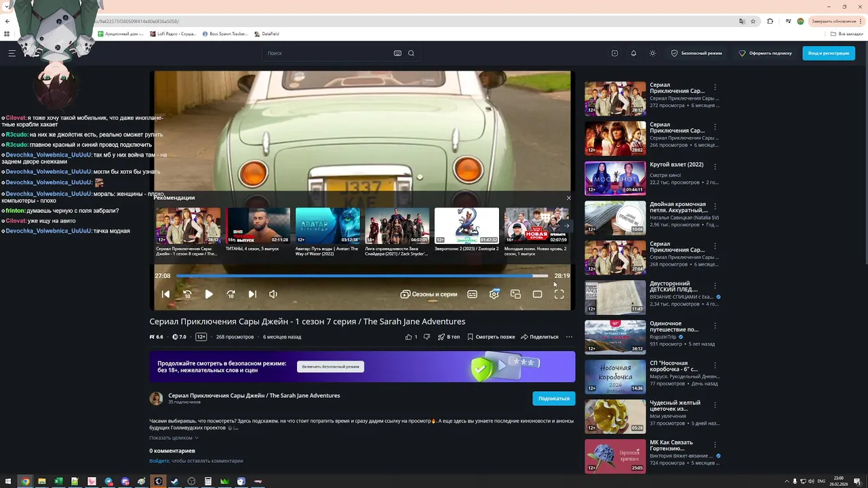Open Windows Start menu
Image resolution: width=868 pixels, height=488 pixels.
tap(8, 481)
